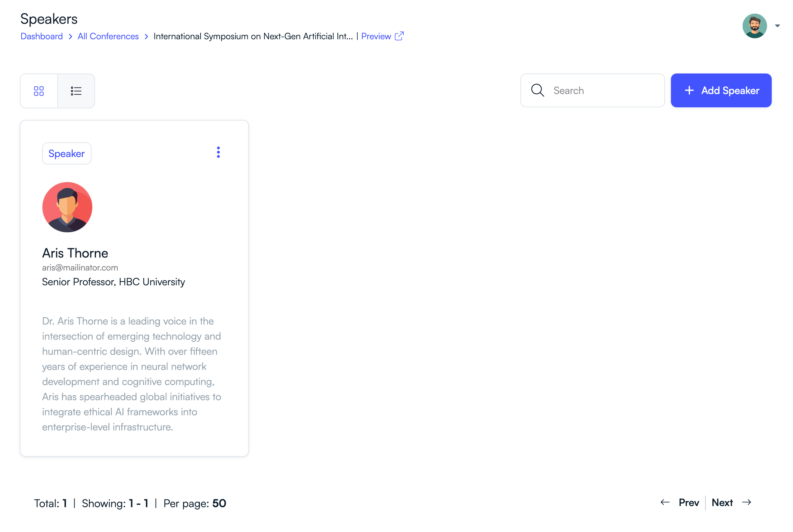Click the search magnifier icon
793x532 pixels.
537,90
